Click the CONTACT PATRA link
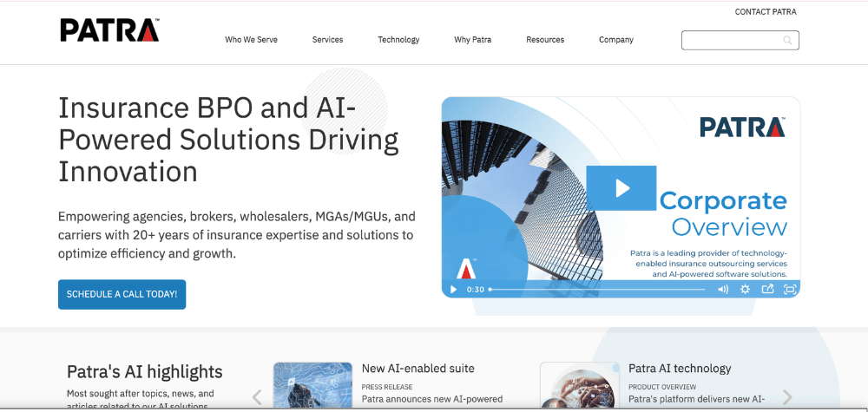 [x=766, y=11]
